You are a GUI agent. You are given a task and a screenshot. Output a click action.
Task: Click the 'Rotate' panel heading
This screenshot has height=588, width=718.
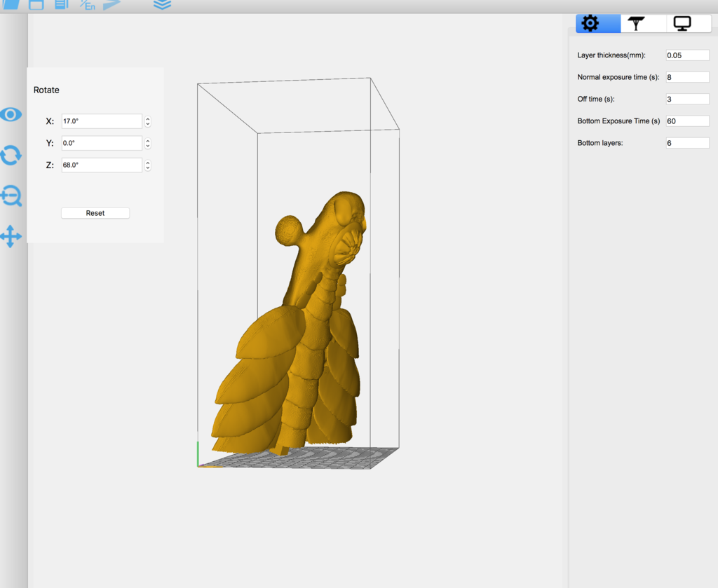tap(46, 90)
